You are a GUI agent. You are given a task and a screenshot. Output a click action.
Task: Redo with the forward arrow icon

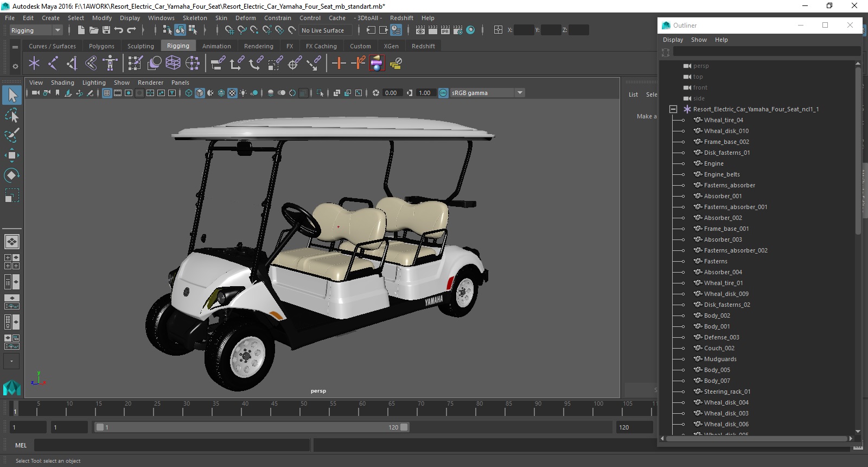(x=131, y=30)
